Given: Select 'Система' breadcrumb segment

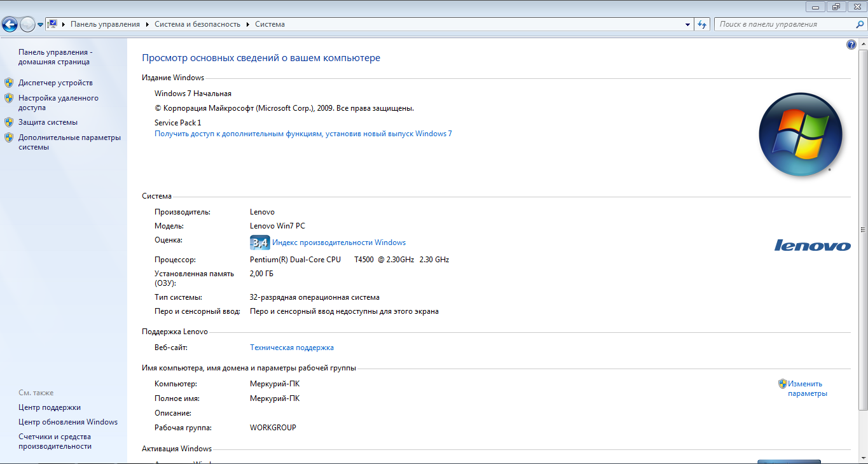Looking at the screenshot, I should pyautogui.click(x=270, y=24).
